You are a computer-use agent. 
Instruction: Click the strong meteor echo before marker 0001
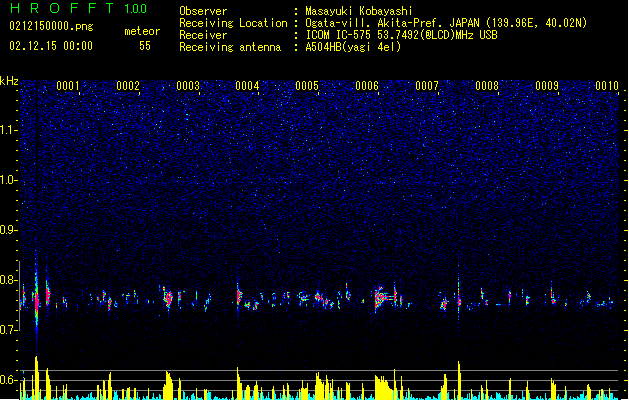(x=37, y=297)
